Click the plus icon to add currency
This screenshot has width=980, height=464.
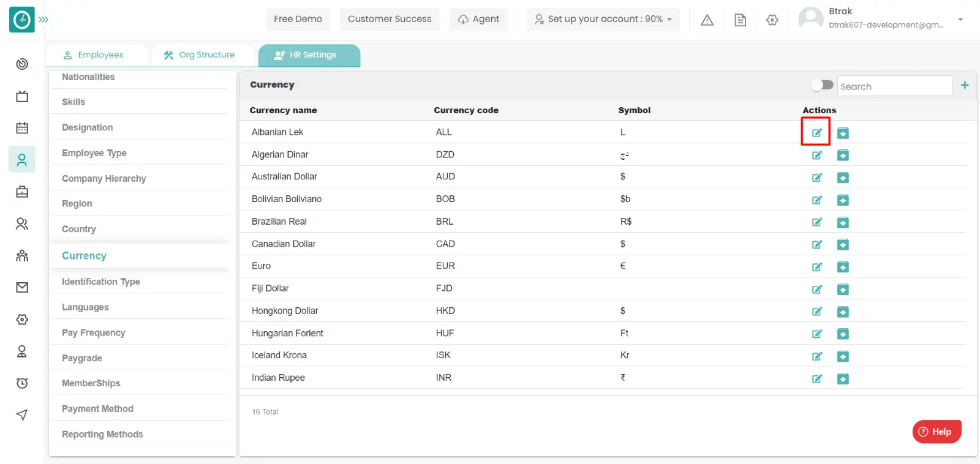click(965, 86)
